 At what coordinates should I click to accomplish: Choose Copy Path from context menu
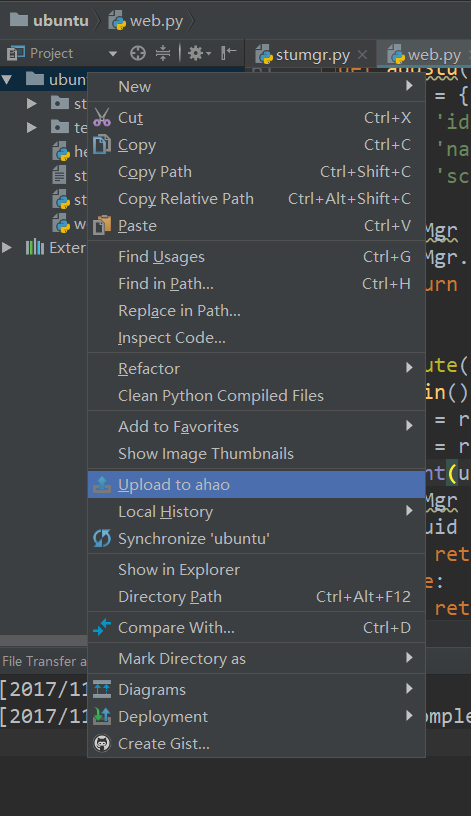(257, 172)
